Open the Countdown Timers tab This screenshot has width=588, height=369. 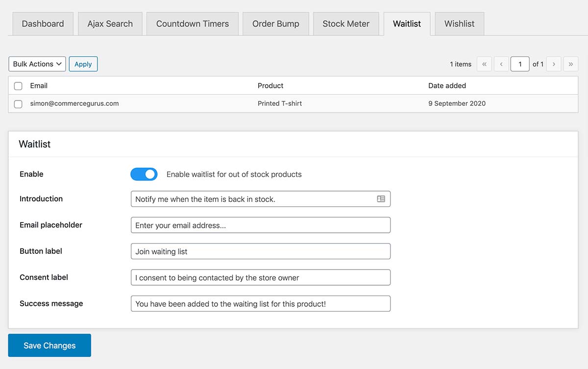tap(193, 24)
